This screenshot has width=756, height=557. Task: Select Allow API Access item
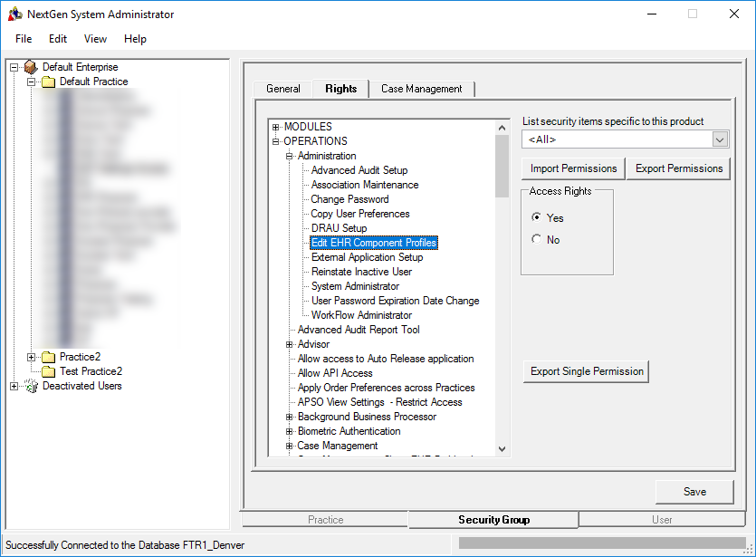[x=335, y=373]
